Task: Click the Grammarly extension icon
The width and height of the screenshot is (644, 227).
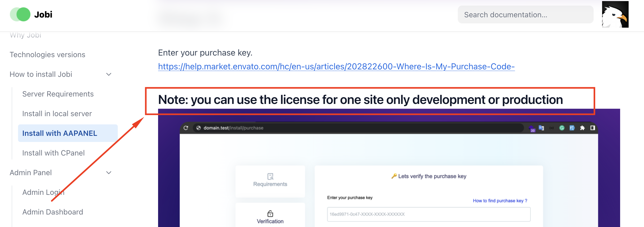Action: click(x=562, y=128)
